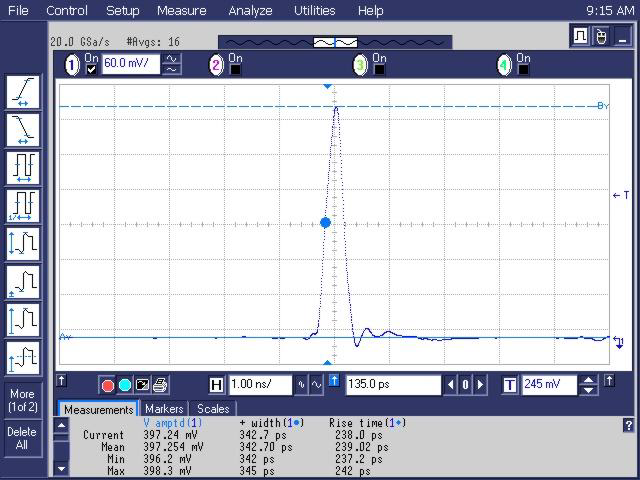Select the rise time measurement icon

22,93
